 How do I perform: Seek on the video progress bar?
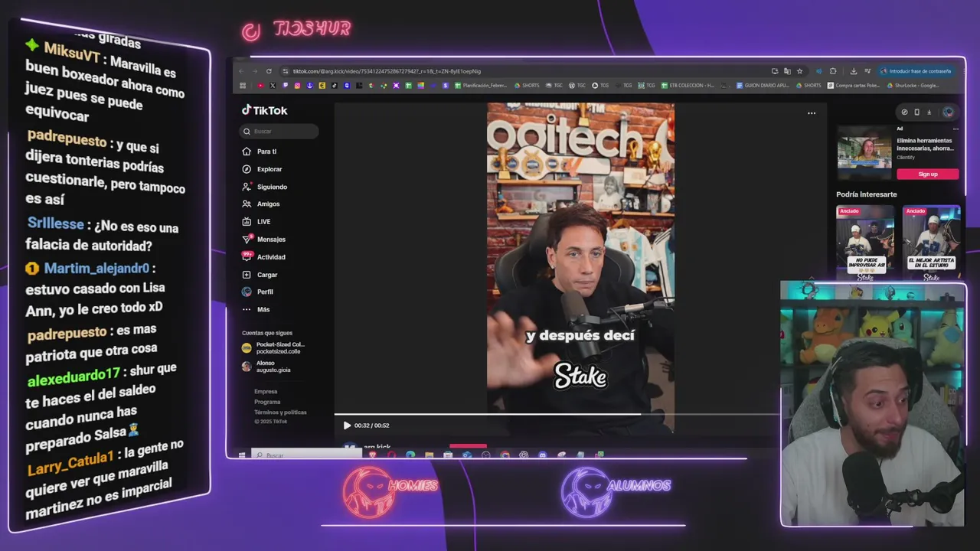click(557, 414)
